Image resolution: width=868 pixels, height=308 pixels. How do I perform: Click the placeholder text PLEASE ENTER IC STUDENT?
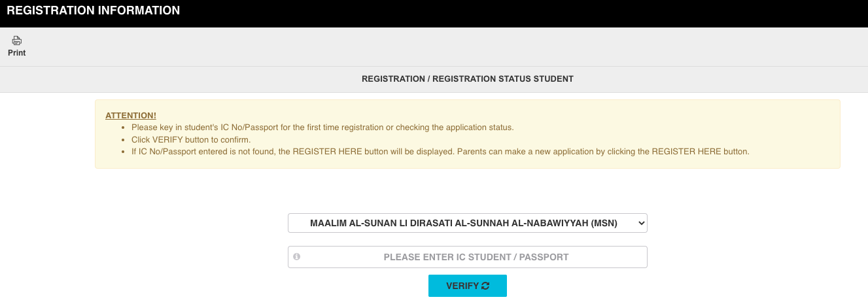point(476,257)
